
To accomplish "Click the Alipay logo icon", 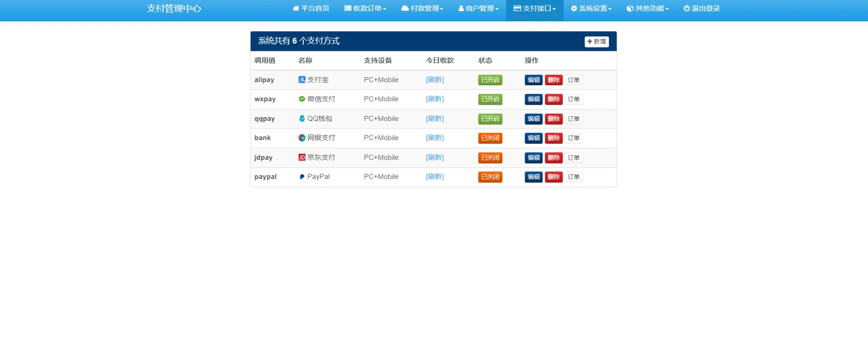I will pos(302,80).
